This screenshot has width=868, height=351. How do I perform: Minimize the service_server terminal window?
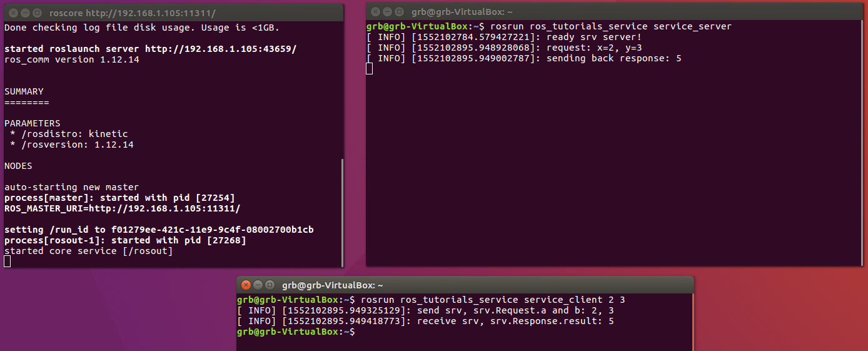pyautogui.click(x=387, y=11)
